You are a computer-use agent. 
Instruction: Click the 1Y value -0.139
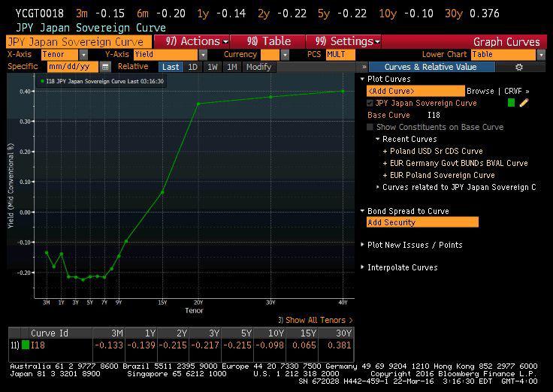(x=141, y=345)
